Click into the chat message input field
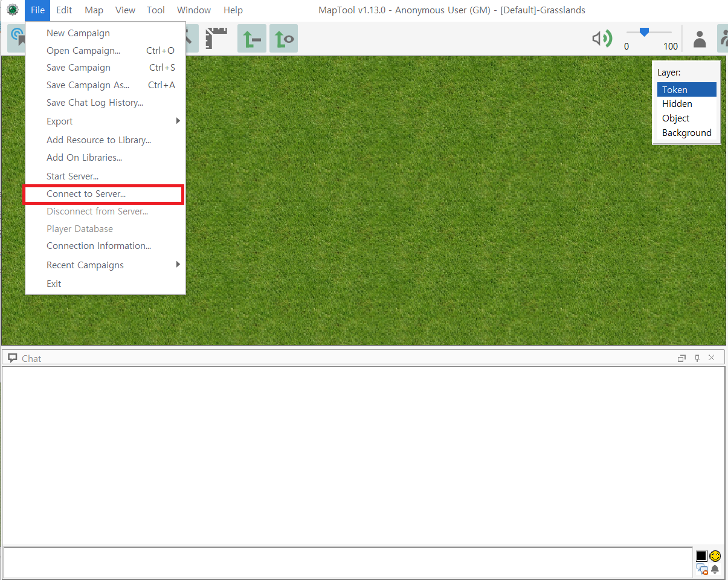This screenshot has height=580, width=728. pyautogui.click(x=347, y=562)
